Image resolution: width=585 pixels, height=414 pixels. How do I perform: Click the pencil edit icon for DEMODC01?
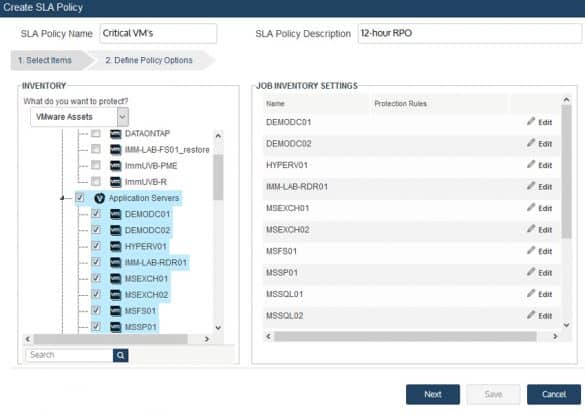pyautogui.click(x=531, y=121)
